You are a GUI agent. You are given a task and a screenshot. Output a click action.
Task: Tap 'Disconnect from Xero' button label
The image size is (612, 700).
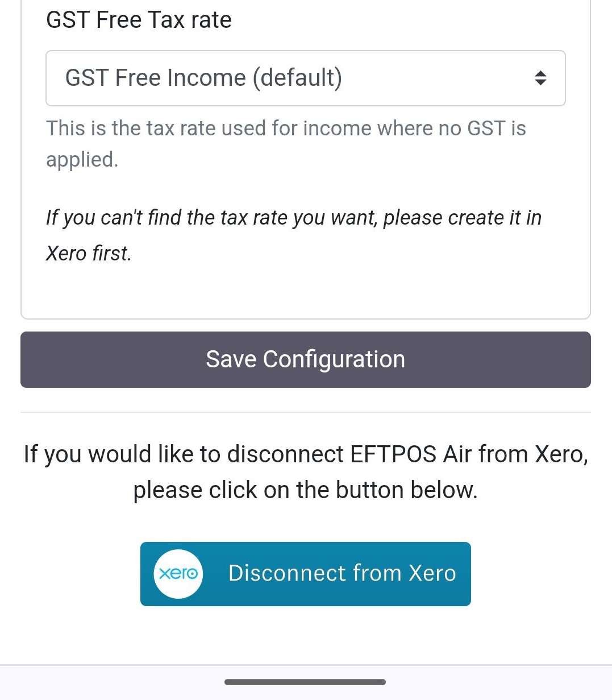(342, 573)
